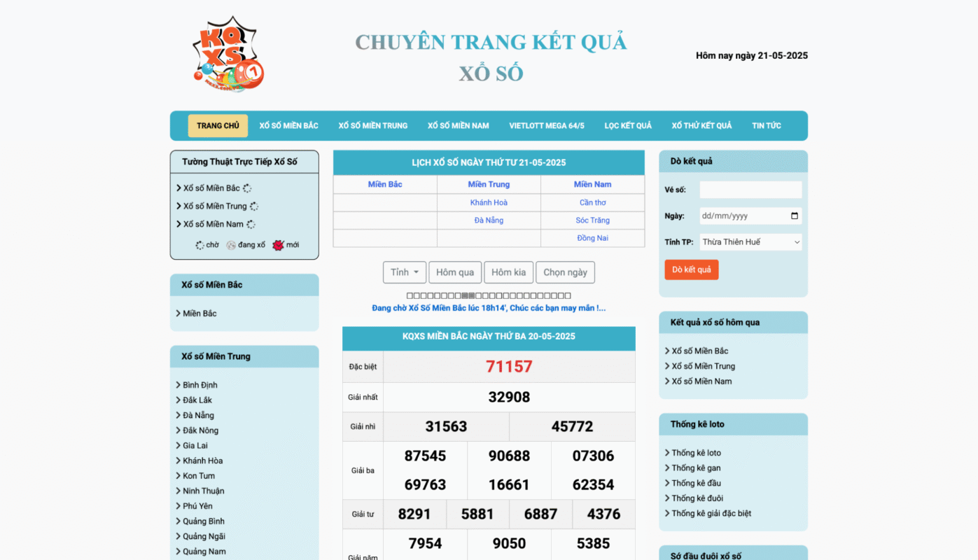Go to TRANG CHỦ tab
978x560 pixels.
pyautogui.click(x=218, y=126)
